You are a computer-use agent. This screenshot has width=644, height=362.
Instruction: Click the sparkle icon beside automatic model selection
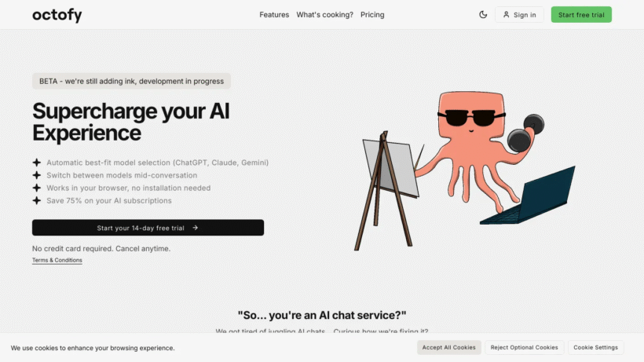point(37,163)
